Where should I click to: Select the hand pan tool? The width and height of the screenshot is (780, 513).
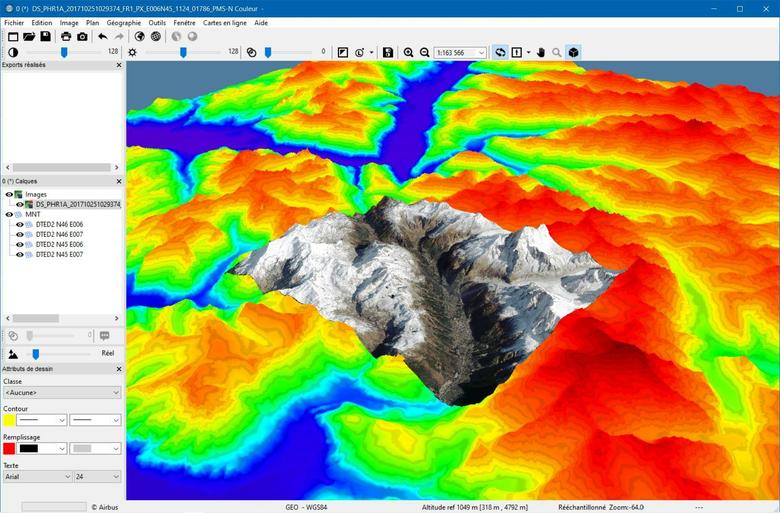(x=541, y=52)
